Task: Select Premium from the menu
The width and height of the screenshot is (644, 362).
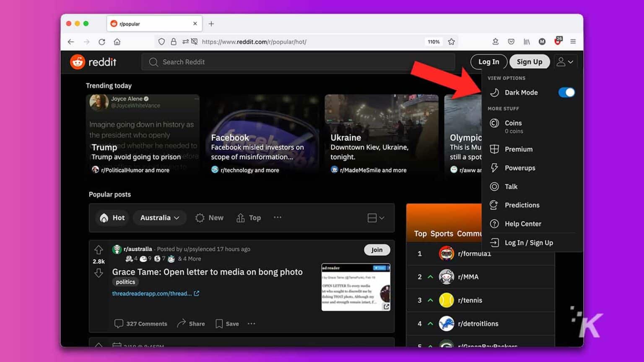Action: tap(519, 149)
